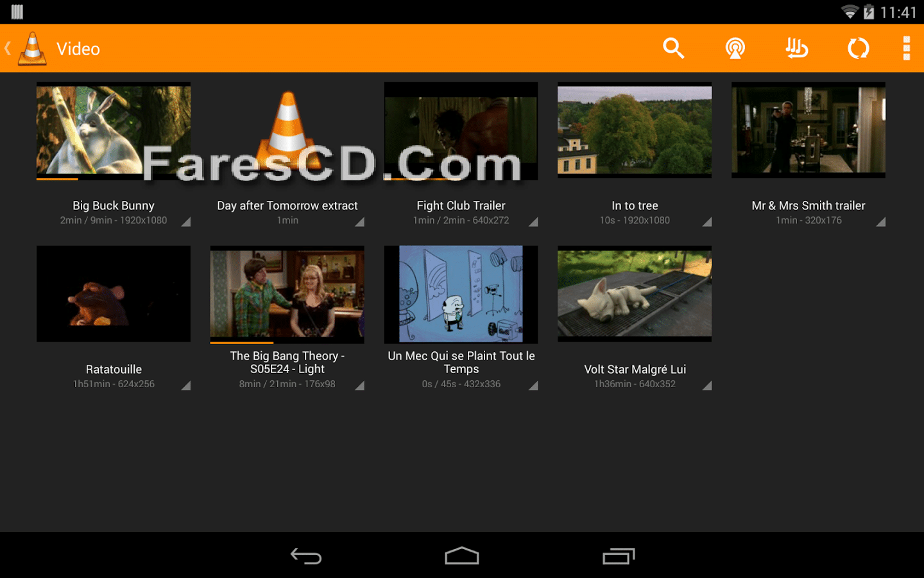The width and height of the screenshot is (924, 578).
Task: Click Mr & Mrs Smith trailer title
Action: pyautogui.click(x=809, y=206)
